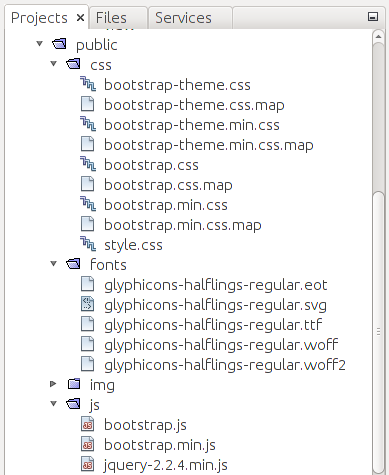389x475 pixels.
Task: Select bootstrap-theme.css.map file name
Action: tap(194, 105)
